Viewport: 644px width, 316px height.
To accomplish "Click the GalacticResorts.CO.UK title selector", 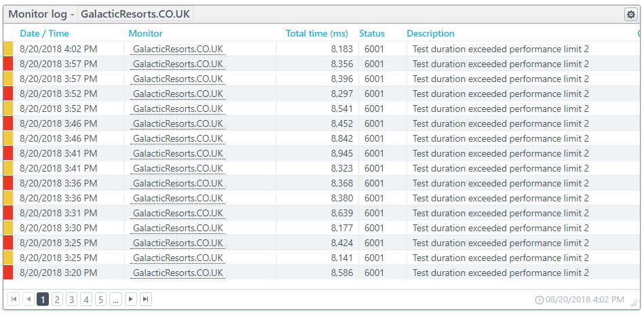I will click(135, 14).
